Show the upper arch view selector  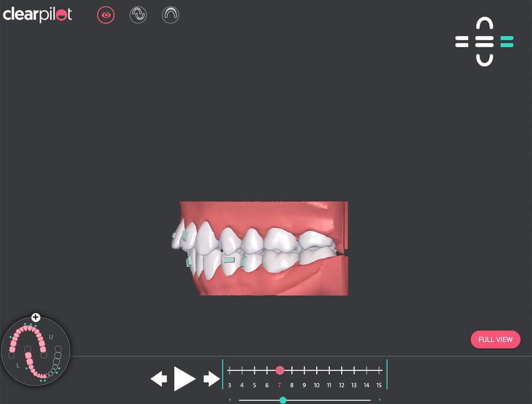485,24
